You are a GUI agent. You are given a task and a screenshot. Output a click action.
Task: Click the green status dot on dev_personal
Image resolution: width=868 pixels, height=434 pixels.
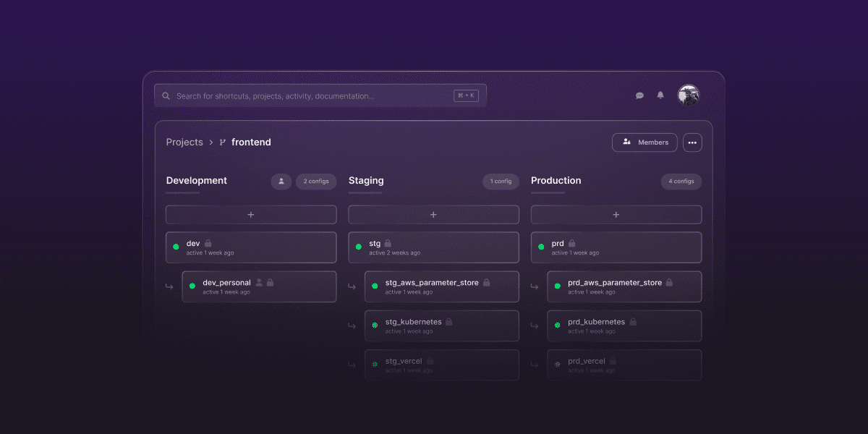tap(192, 286)
